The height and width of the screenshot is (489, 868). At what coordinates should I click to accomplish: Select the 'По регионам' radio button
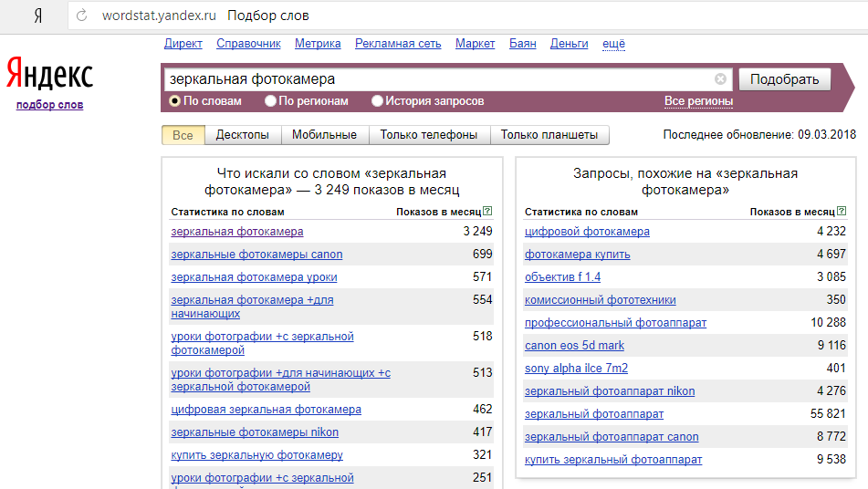click(270, 101)
